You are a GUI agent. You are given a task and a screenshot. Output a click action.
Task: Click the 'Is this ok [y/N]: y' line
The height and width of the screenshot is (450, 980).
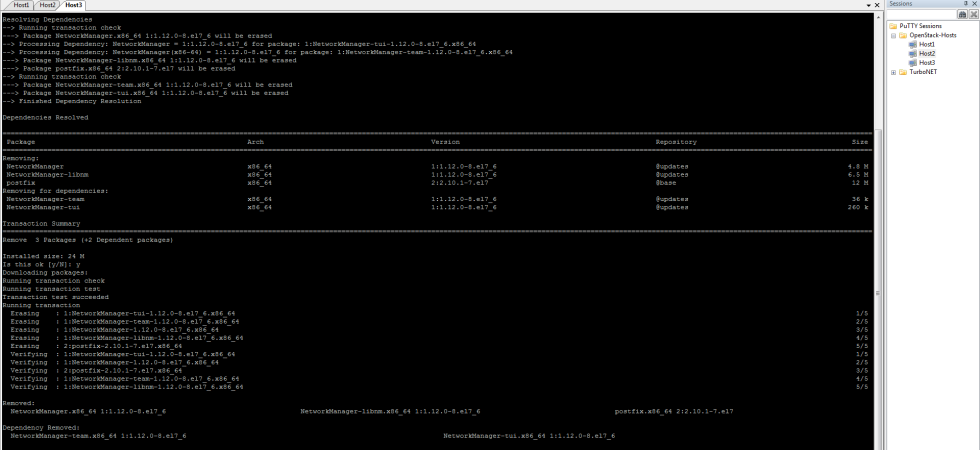pyautogui.click(x=41, y=264)
